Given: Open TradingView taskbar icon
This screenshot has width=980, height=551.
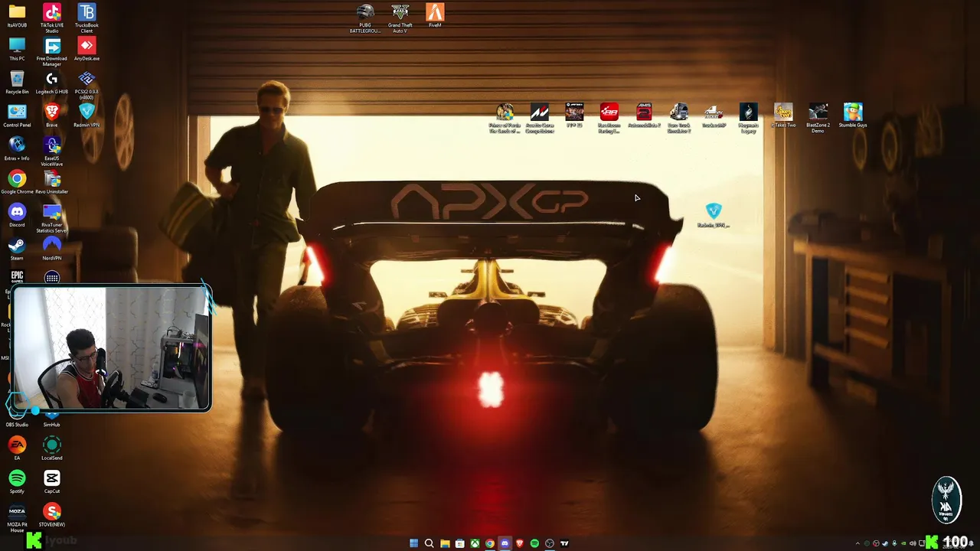Looking at the screenshot, I should click(564, 543).
